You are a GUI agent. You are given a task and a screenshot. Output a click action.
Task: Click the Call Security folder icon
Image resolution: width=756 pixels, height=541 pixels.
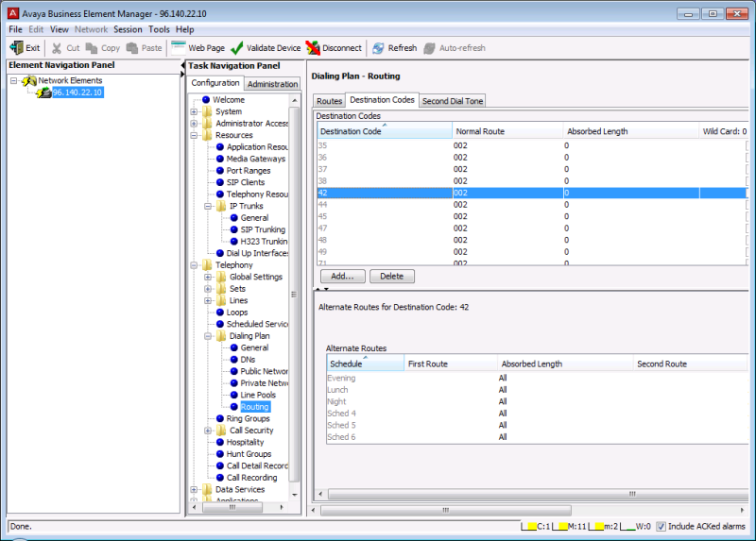(x=221, y=431)
